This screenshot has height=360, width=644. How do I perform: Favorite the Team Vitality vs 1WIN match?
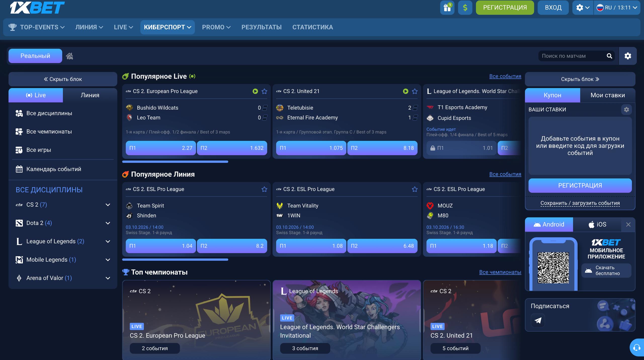click(x=415, y=189)
